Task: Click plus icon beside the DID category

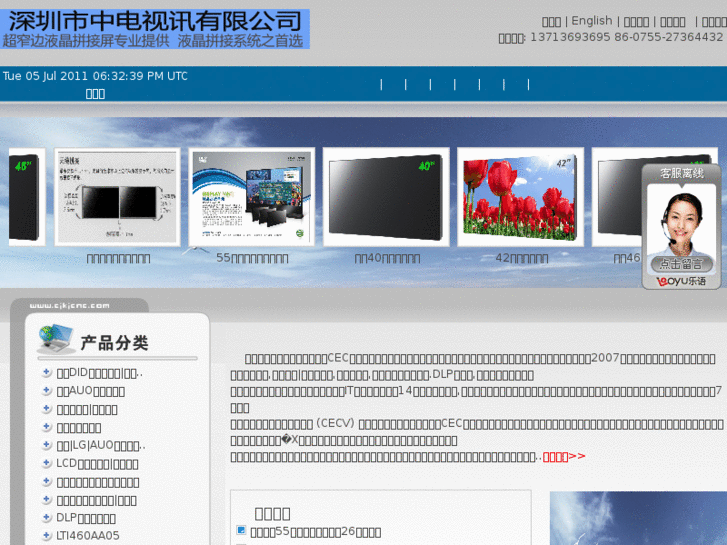Action: coord(46,372)
